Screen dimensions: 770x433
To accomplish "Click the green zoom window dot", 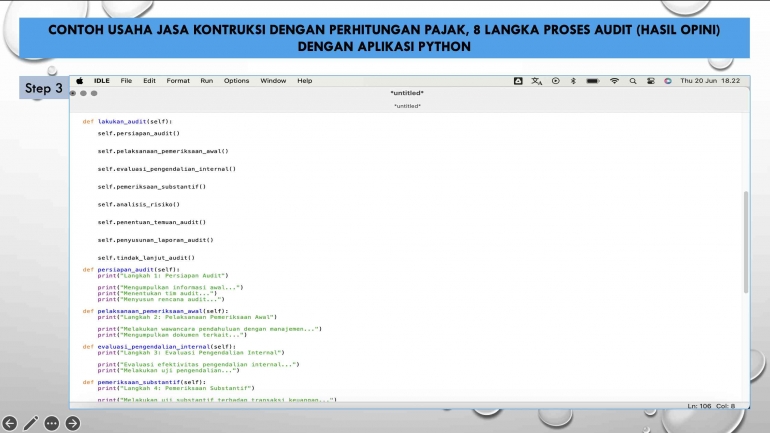I will click(94, 93).
